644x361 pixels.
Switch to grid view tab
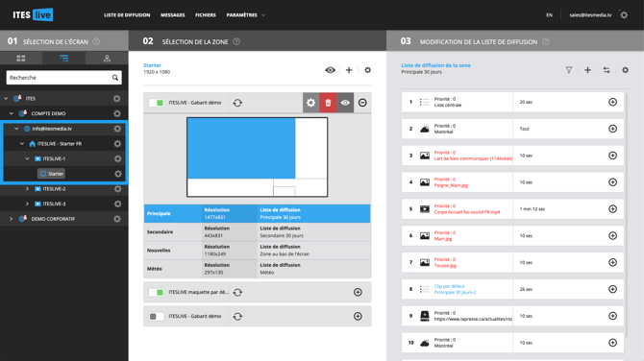point(21,59)
